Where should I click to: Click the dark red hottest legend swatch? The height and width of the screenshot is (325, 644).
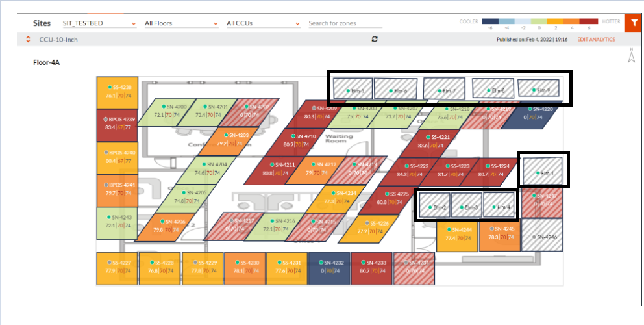pyautogui.click(x=588, y=21)
